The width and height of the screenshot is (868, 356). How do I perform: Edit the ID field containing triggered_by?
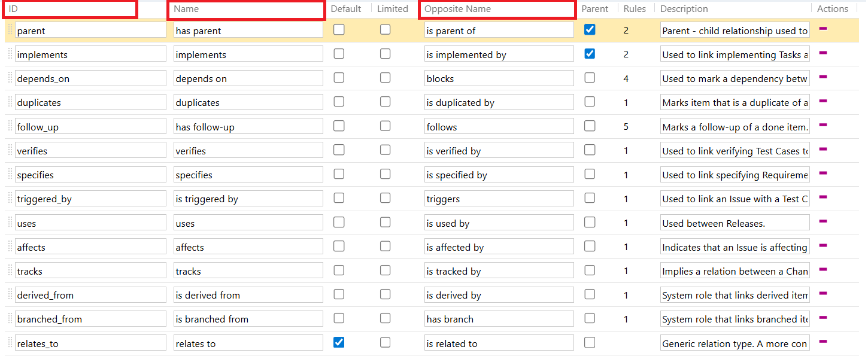(90, 199)
